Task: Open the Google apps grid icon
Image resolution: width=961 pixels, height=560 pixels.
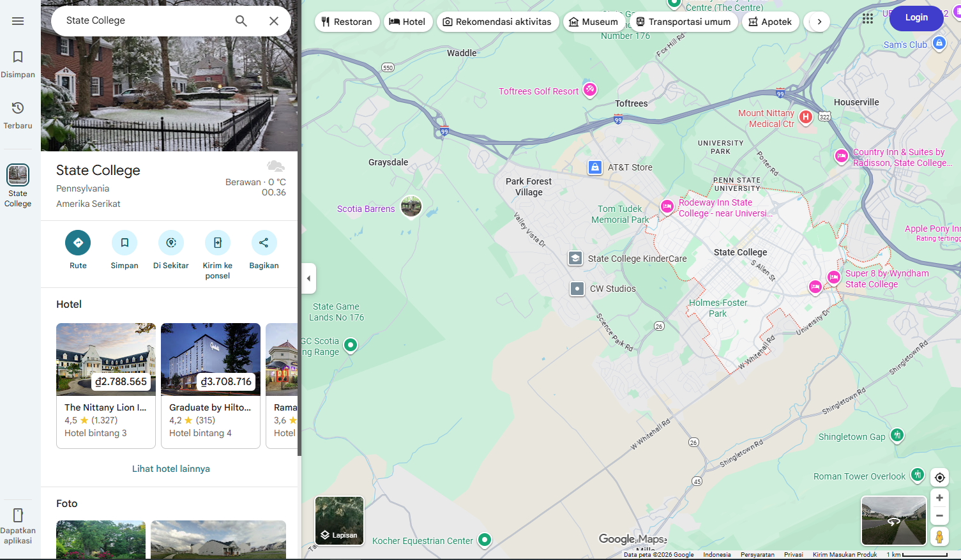Action: (x=868, y=19)
